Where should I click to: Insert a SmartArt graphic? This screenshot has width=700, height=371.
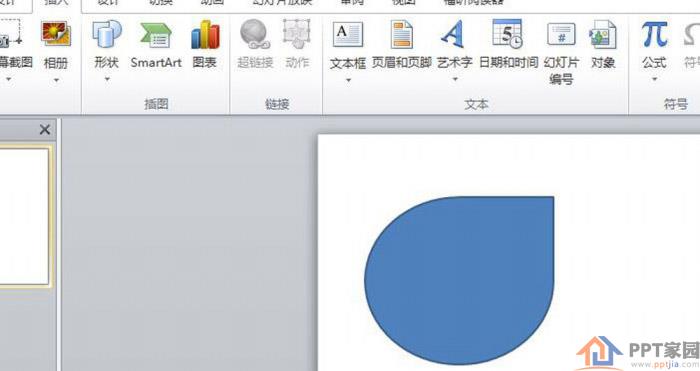pos(156,44)
